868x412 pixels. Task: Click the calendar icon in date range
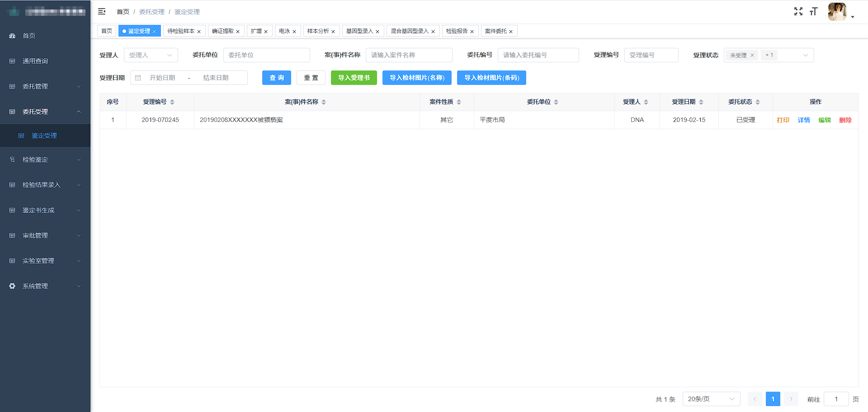138,78
